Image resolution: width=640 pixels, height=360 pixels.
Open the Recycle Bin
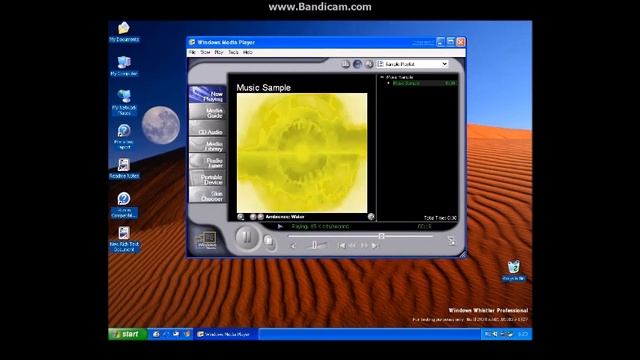click(514, 271)
